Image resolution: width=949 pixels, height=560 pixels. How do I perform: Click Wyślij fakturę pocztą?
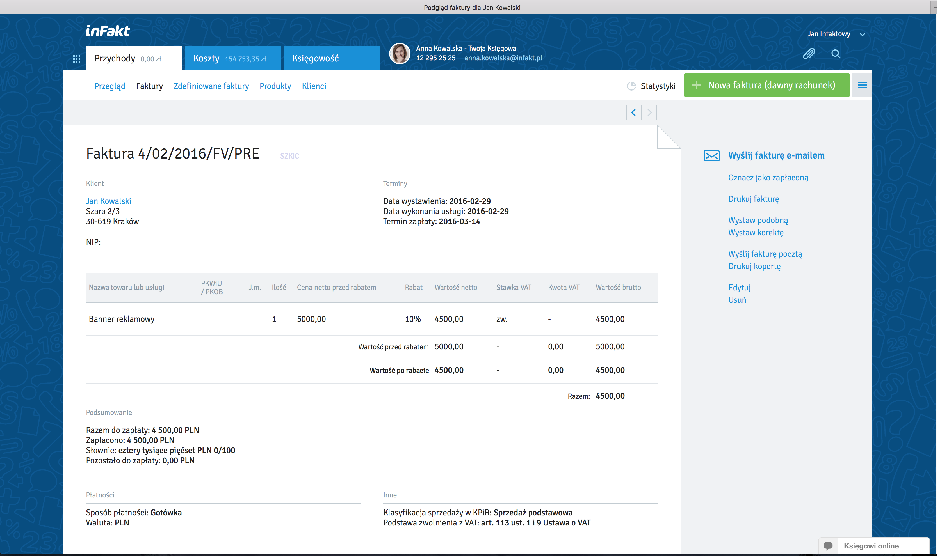click(765, 254)
